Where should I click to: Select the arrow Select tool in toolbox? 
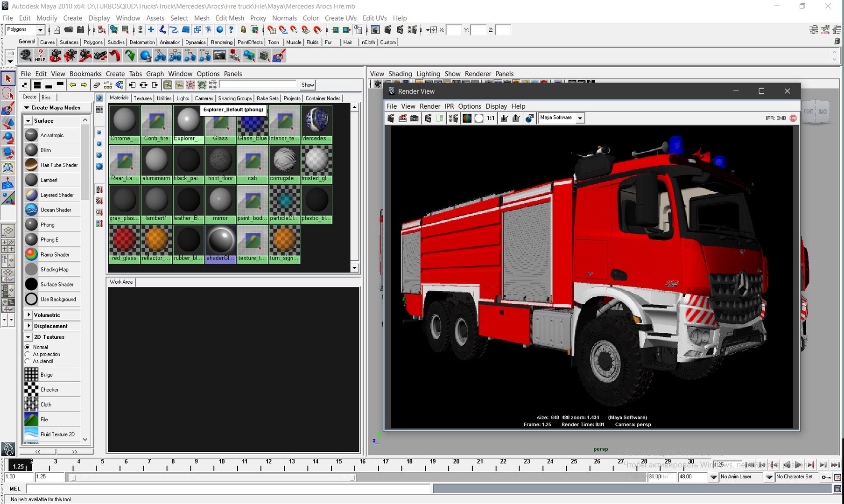click(8, 78)
